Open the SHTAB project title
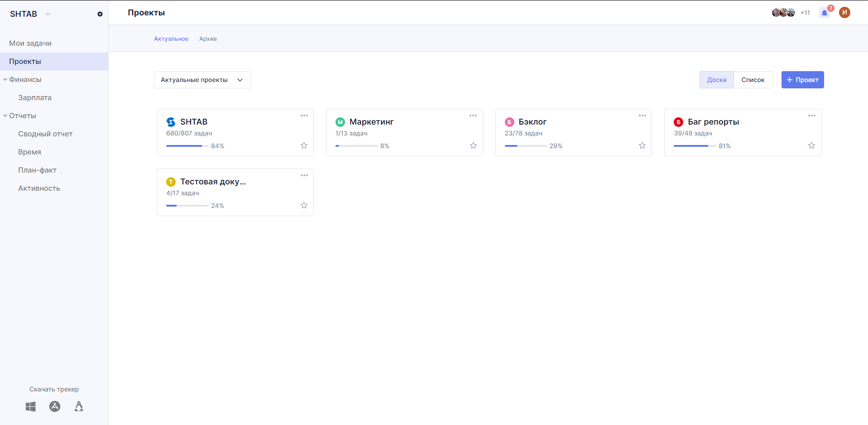This screenshot has width=868, height=425. (x=194, y=122)
